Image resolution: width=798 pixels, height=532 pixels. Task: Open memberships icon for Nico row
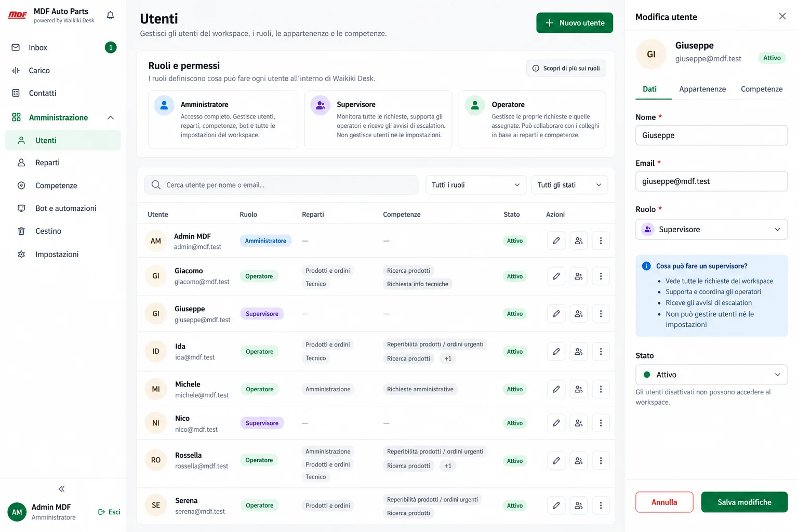579,423
